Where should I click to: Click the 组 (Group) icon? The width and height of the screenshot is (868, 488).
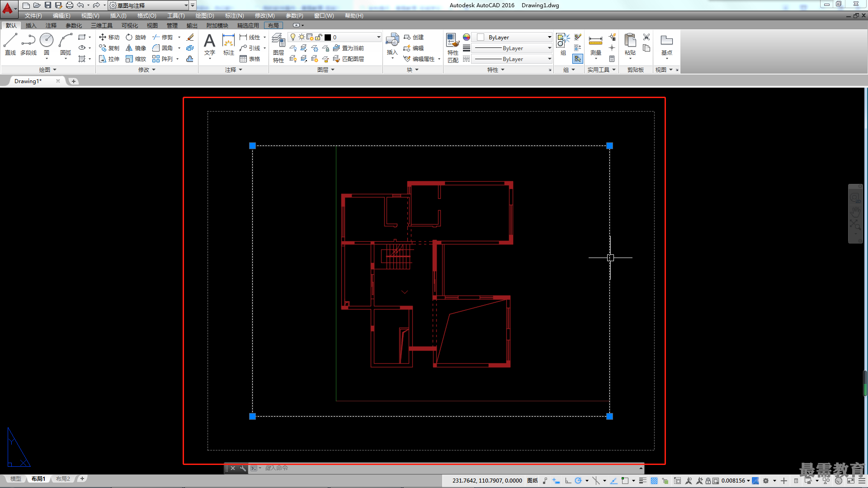[563, 44]
